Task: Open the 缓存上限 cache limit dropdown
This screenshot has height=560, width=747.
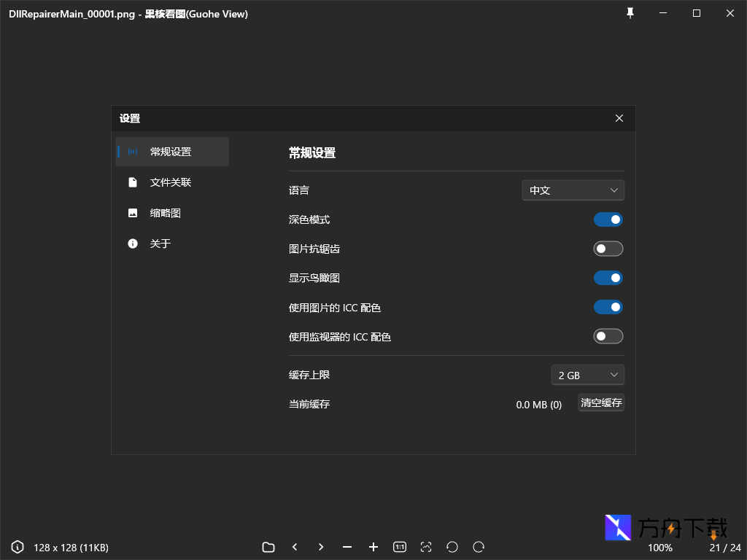Action: pos(588,374)
